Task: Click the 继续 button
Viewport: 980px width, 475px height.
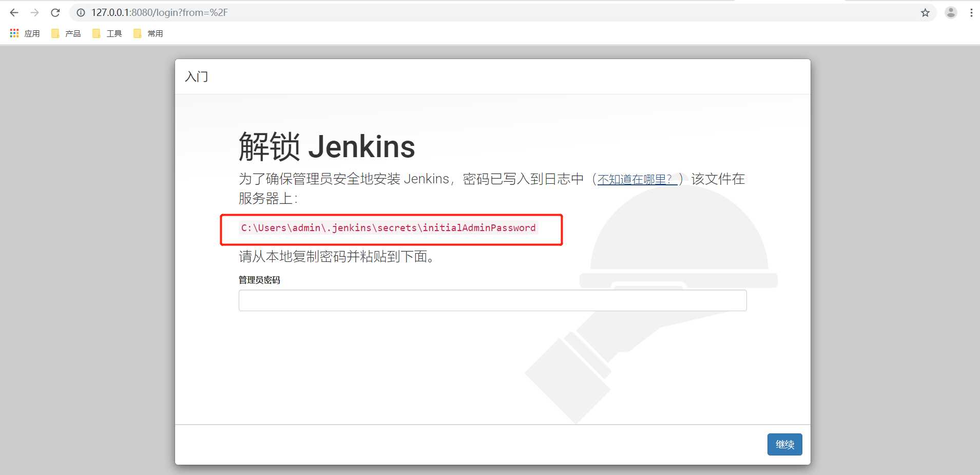Action: (784, 445)
